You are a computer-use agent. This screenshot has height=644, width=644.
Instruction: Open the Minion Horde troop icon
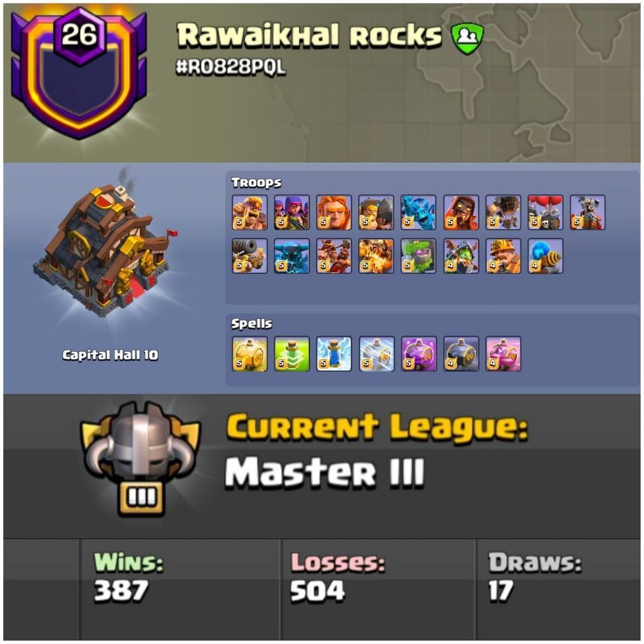click(418, 212)
